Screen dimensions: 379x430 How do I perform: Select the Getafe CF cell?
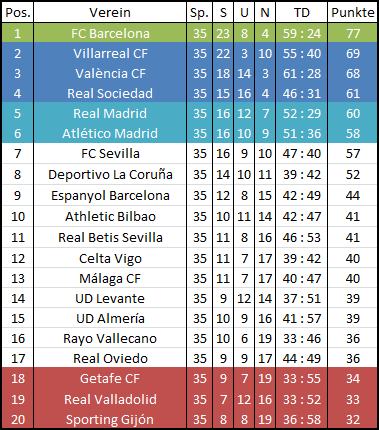click(x=110, y=378)
